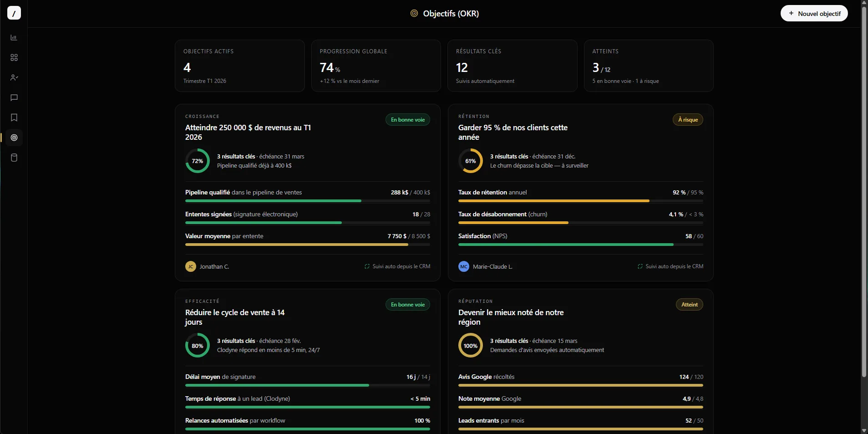868x434 pixels.
Task: Click the Atteint status badge
Action: click(690, 305)
